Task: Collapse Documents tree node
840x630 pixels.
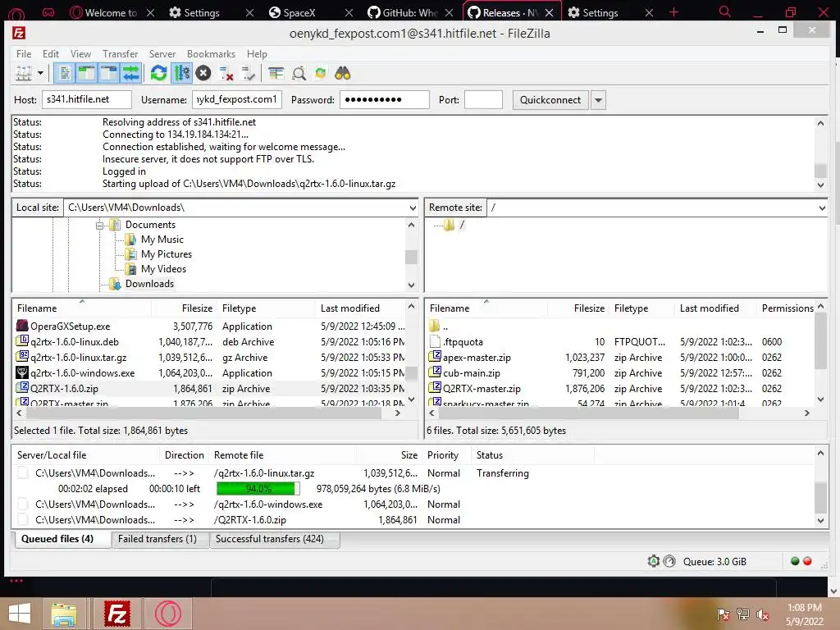Action: point(99,226)
